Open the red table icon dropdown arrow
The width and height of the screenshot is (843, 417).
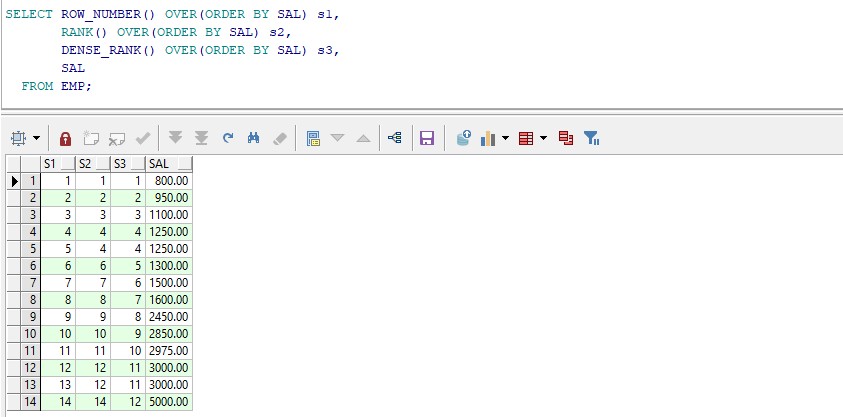point(543,139)
